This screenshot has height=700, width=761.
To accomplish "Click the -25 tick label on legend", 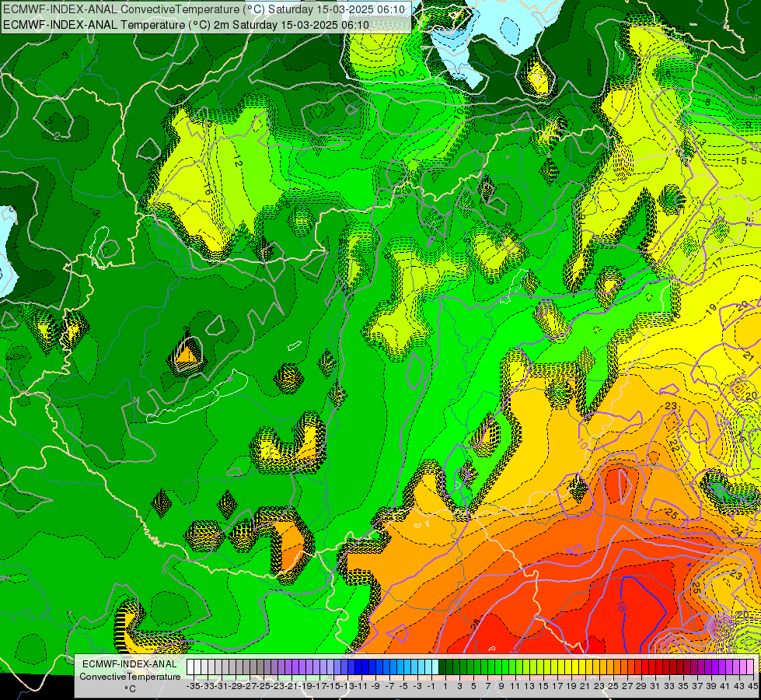I will 263,687.
